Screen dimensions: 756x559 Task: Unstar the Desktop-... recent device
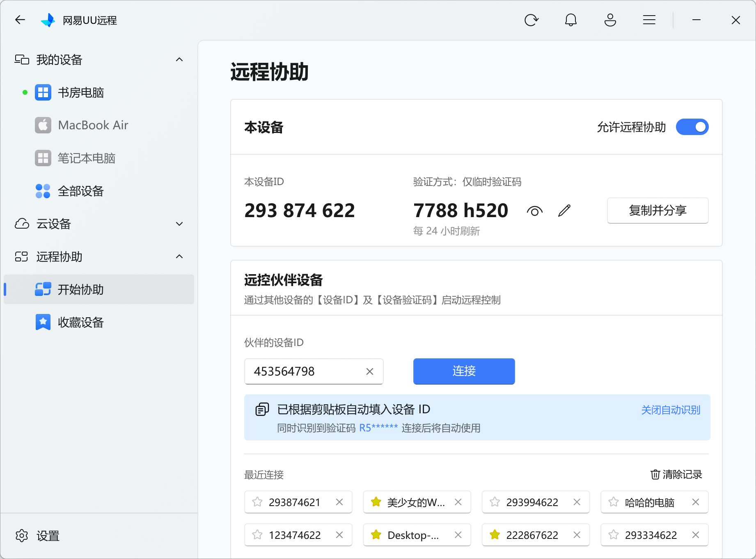point(376,535)
